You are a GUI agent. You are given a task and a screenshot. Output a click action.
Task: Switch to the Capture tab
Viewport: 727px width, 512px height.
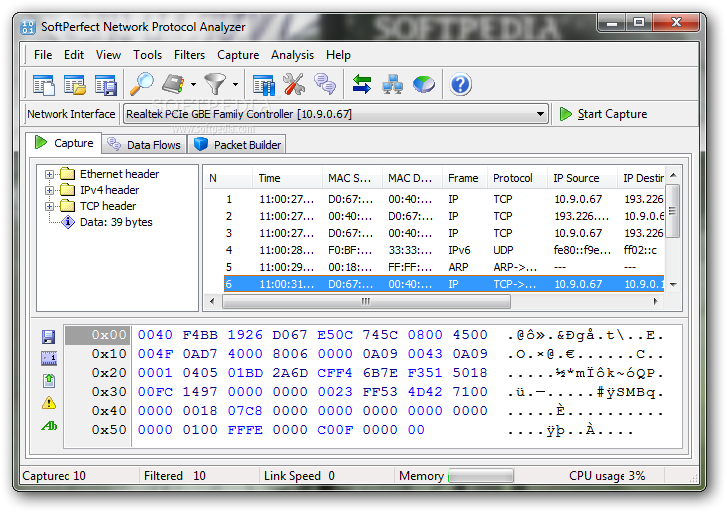pos(64,143)
